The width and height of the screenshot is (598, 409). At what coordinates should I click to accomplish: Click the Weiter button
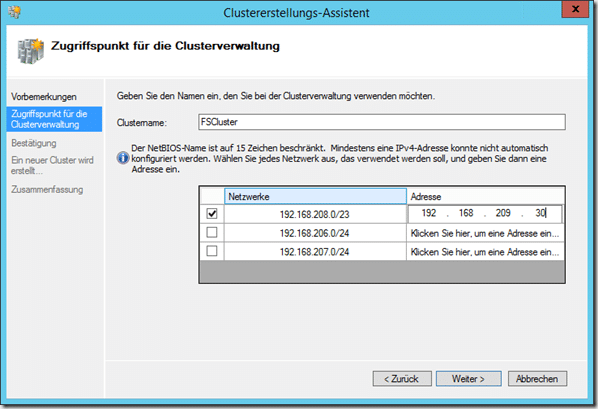pos(469,379)
